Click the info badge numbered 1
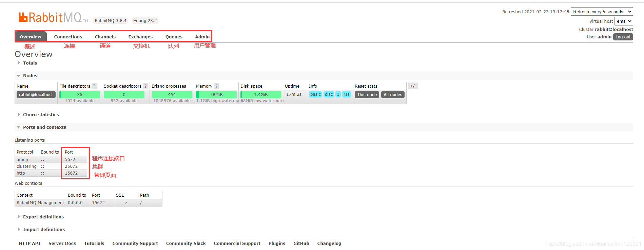The height and width of the screenshot is (250, 644). [x=338, y=94]
